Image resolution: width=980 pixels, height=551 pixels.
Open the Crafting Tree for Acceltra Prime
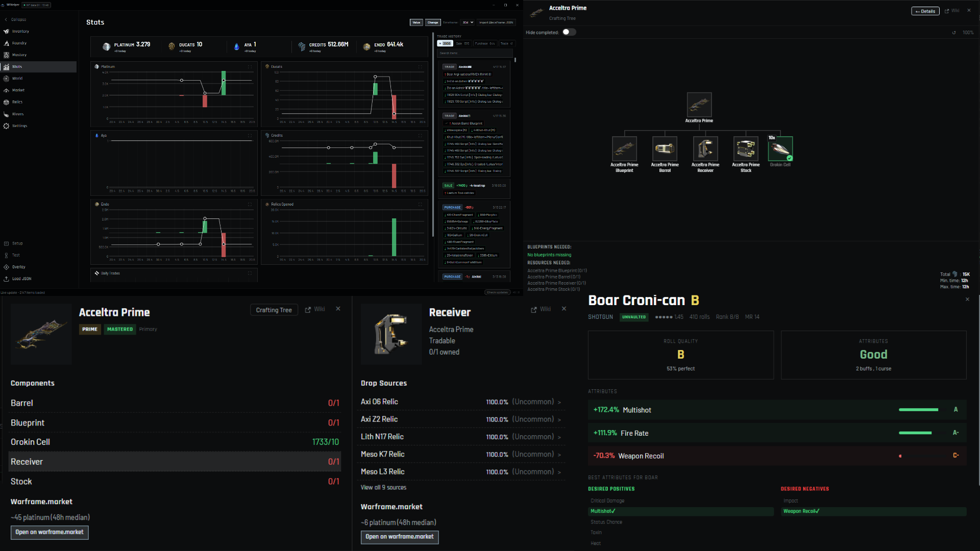(x=274, y=310)
